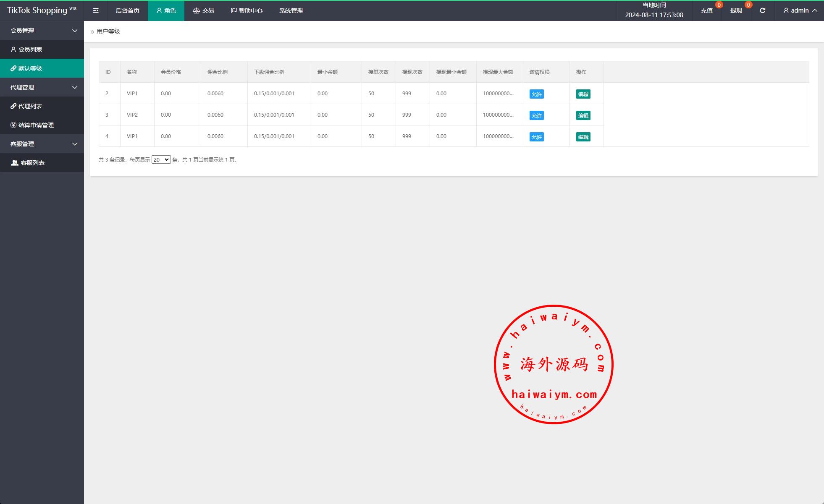This screenshot has height=504, width=824.
Task: Click the 充值 notification badge item
Action: (x=707, y=10)
